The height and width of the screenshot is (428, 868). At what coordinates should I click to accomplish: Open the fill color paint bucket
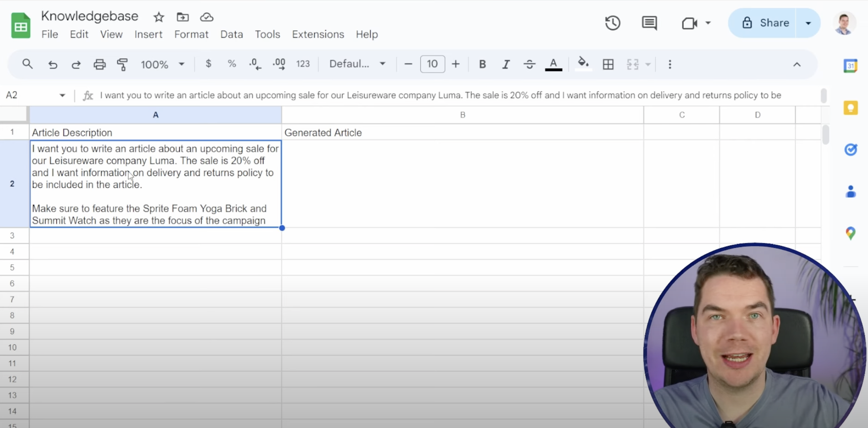click(583, 63)
